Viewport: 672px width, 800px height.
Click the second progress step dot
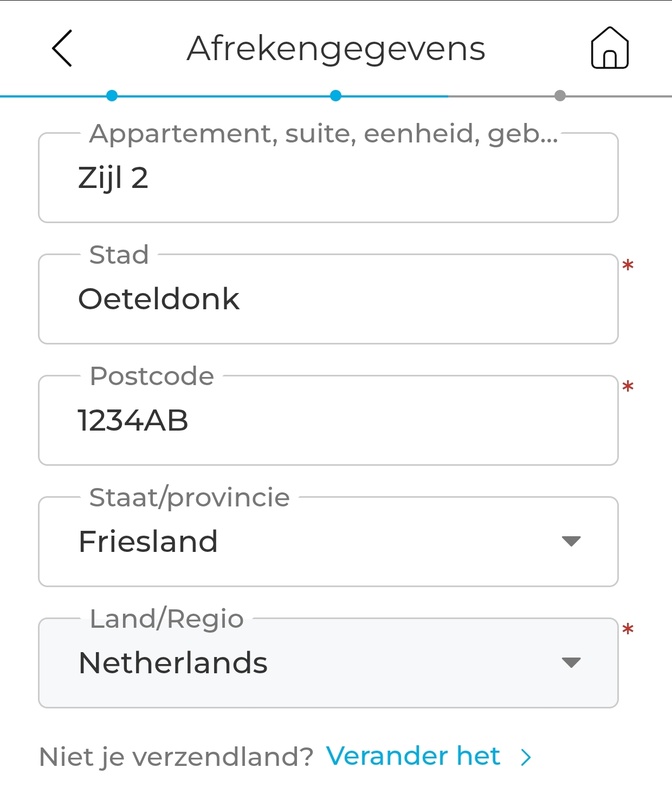(x=336, y=96)
